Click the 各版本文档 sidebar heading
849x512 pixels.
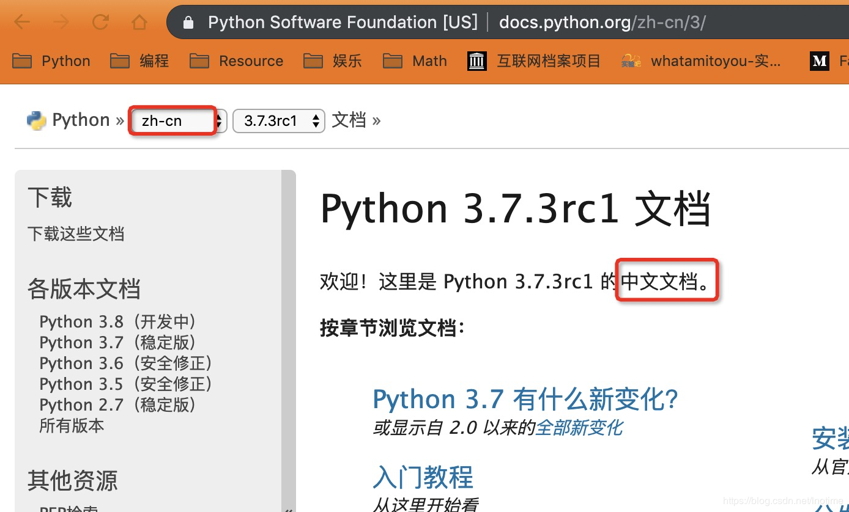pos(84,289)
